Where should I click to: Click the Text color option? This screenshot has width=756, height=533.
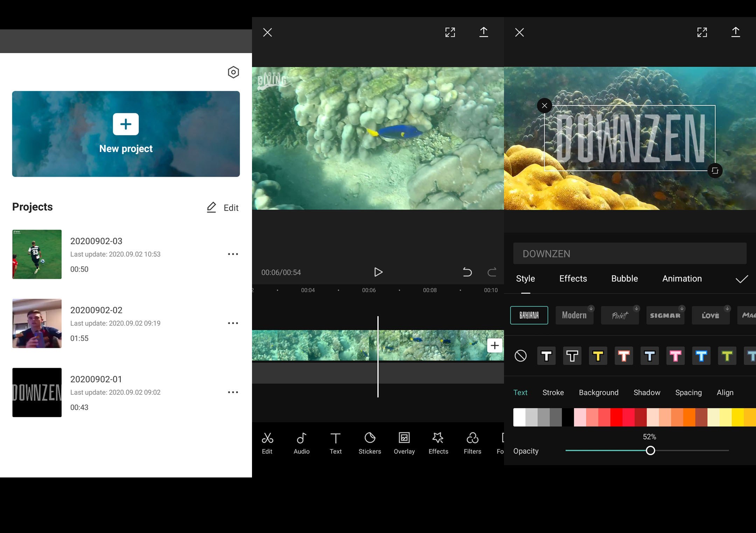point(520,393)
